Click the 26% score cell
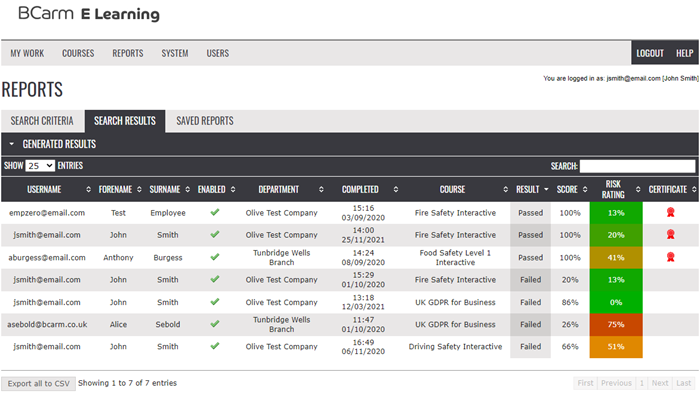The height and width of the screenshot is (394, 700). [x=570, y=324]
